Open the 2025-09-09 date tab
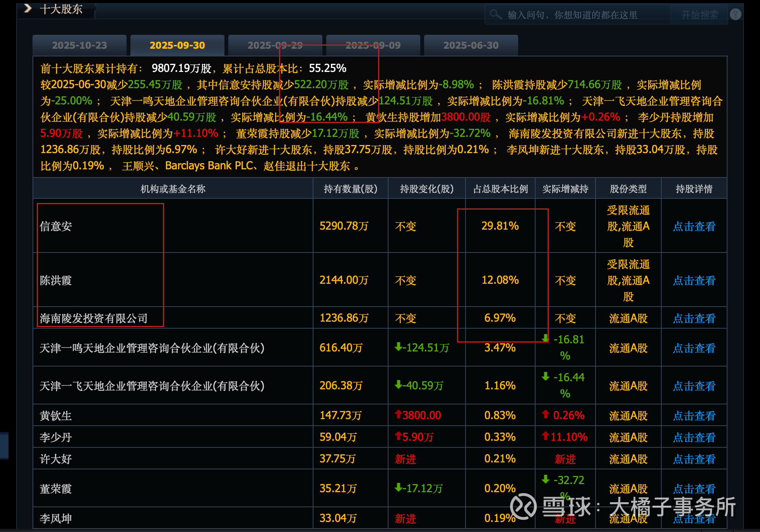Viewport: 760px width, 532px height. (373, 45)
